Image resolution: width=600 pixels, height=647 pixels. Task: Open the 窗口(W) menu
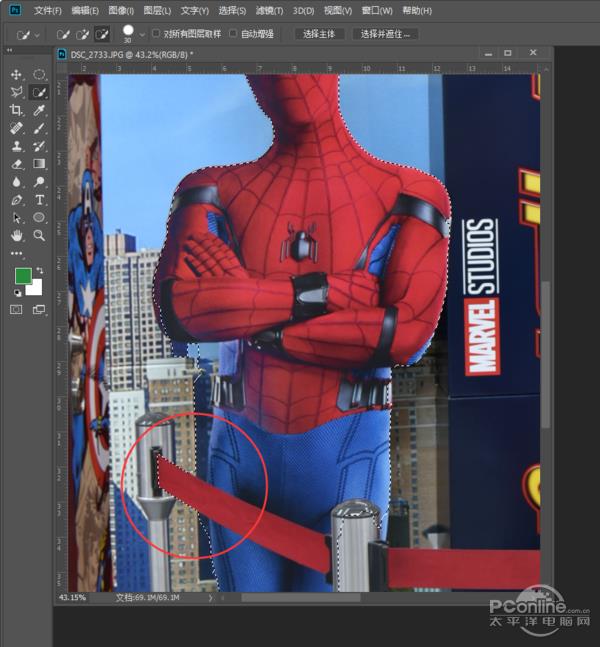(377, 10)
